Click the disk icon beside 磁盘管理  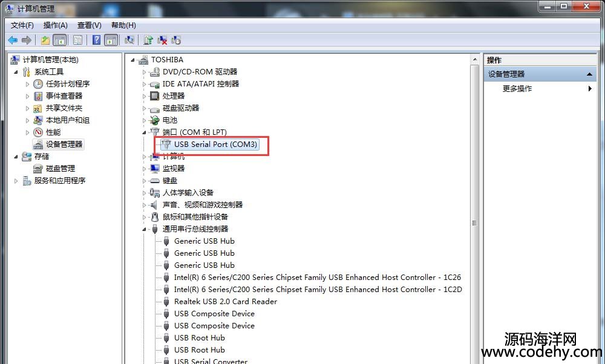38,169
